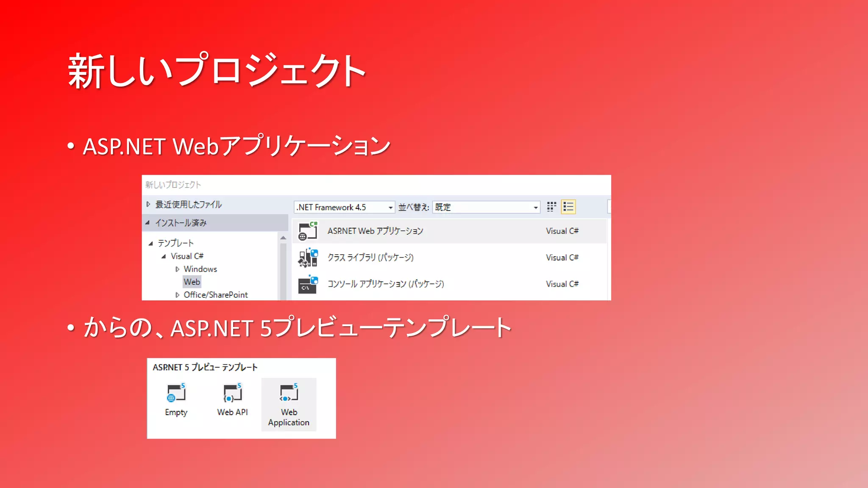Choose the Empty ASP.NET 5 template icon
The width and height of the screenshot is (868, 488).
coord(176,392)
